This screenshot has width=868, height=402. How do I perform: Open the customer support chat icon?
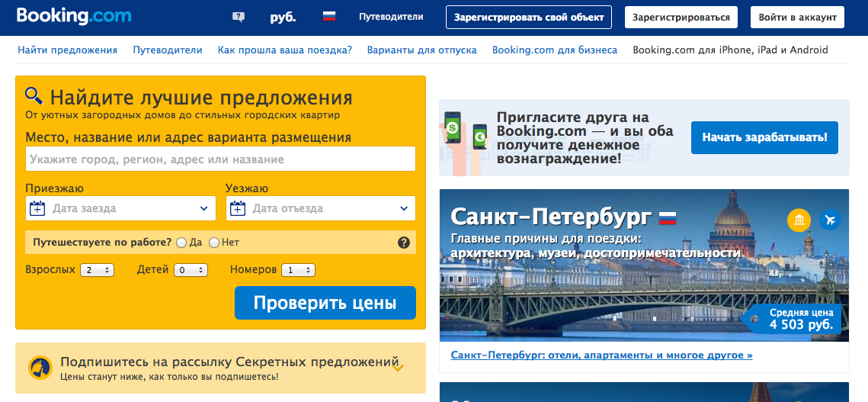click(x=239, y=17)
